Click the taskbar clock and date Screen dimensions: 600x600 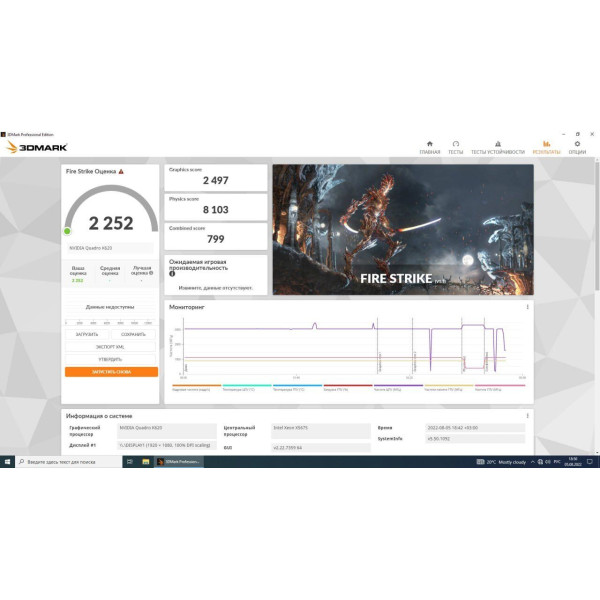pos(573,462)
